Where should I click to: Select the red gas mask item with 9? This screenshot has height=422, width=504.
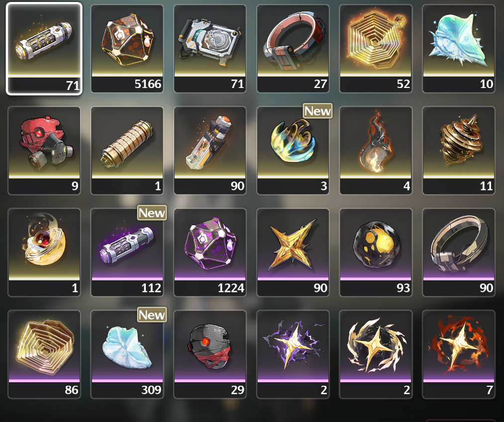44,151
